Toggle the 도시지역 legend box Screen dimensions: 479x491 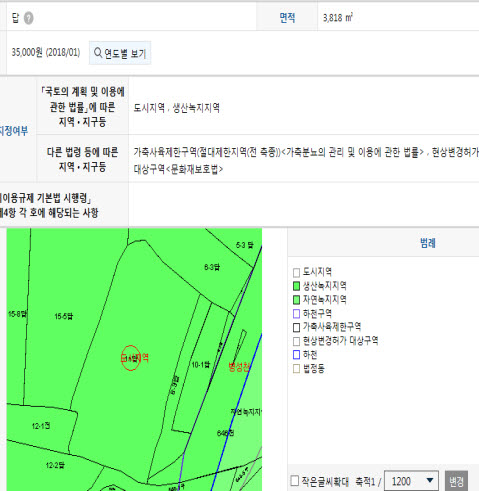[x=296, y=272]
